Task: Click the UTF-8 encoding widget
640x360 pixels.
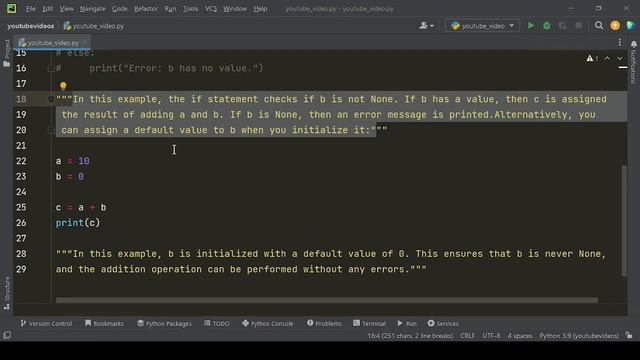Action: pos(491,336)
